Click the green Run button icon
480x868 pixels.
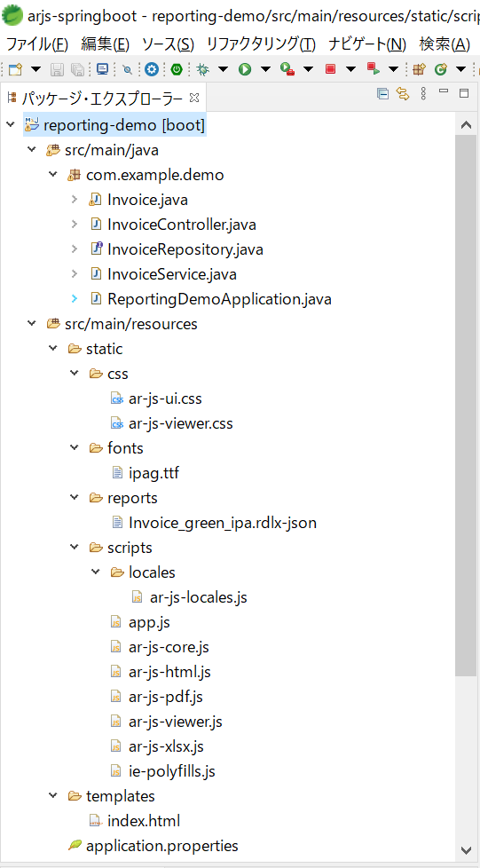(245, 69)
